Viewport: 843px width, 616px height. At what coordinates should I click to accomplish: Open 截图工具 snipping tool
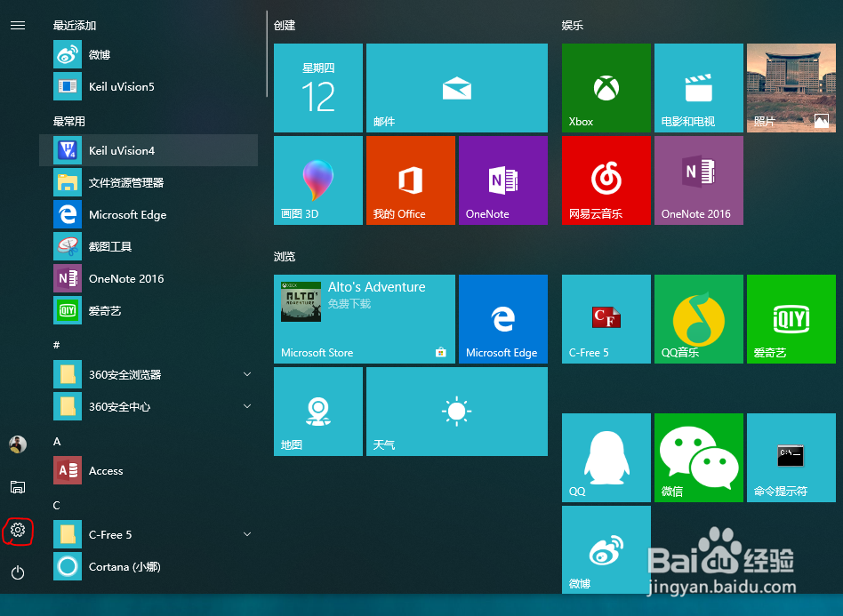tap(149, 247)
